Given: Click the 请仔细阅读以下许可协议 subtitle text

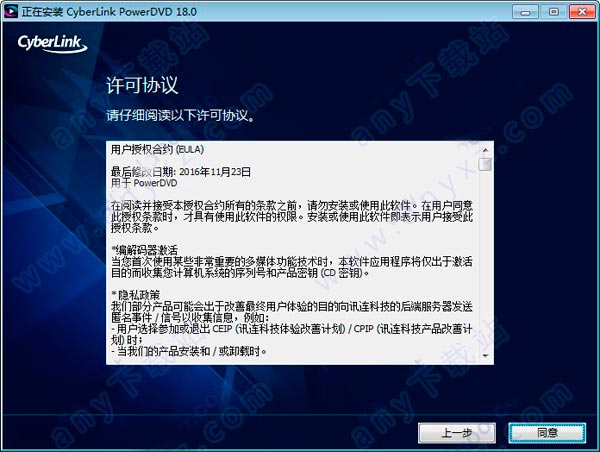Looking at the screenshot, I should coord(181,115).
